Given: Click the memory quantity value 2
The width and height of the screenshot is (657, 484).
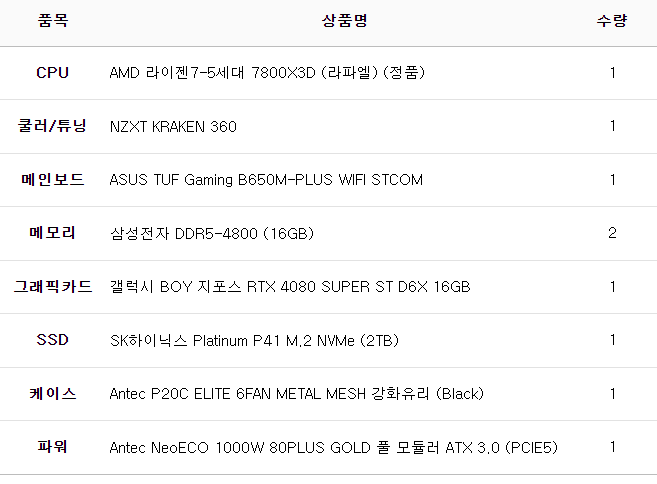Looking at the screenshot, I should [612, 233].
